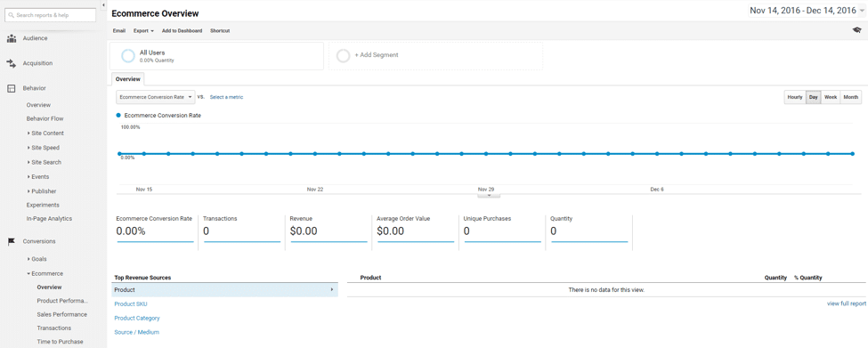
Task: Switch chart to Month
Action: (x=851, y=97)
